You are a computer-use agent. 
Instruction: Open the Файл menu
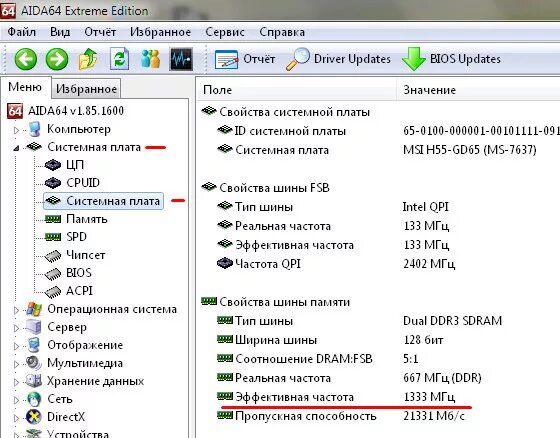coord(21,32)
